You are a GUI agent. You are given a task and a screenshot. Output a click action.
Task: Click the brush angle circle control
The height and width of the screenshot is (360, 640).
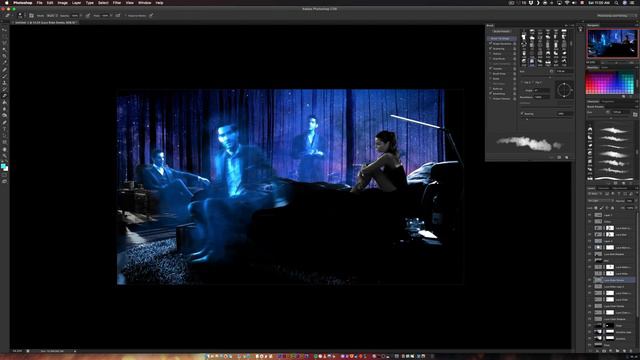tap(564, 90)
